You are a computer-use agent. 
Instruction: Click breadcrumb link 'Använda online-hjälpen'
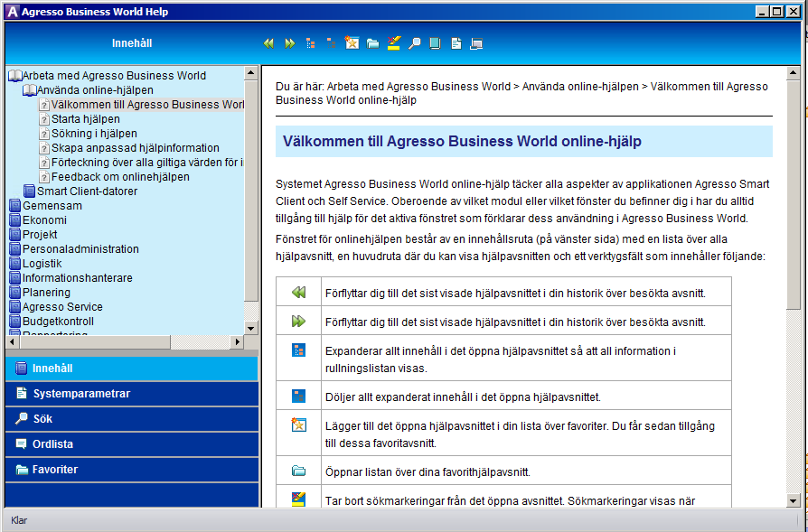tap(580, 87)
